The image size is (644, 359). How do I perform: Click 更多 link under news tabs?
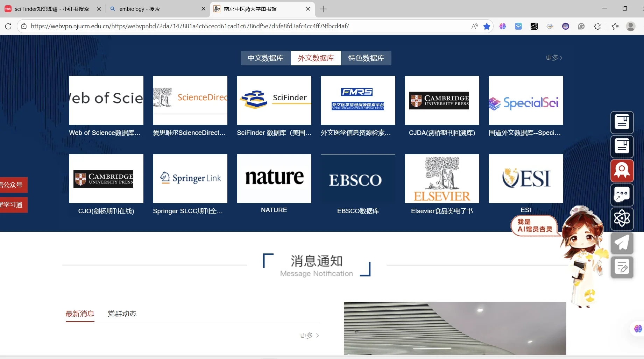point(310,336)
